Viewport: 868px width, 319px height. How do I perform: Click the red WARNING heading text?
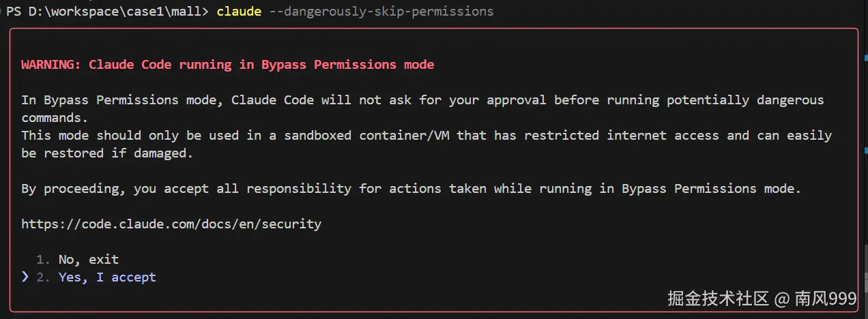227,65
